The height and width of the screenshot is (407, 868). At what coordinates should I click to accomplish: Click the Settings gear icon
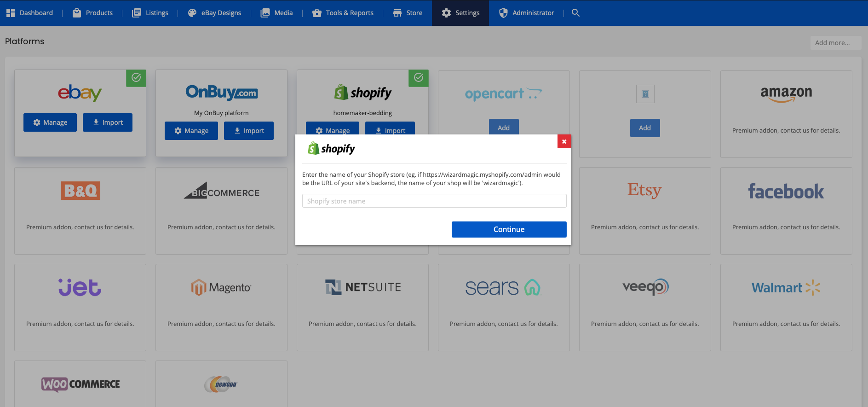coord(446,13)
